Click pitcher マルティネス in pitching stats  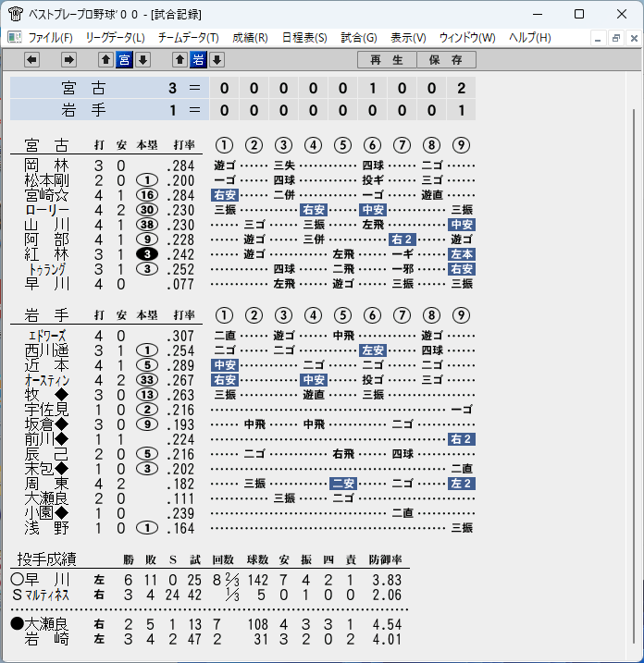[x=46, y=595]
